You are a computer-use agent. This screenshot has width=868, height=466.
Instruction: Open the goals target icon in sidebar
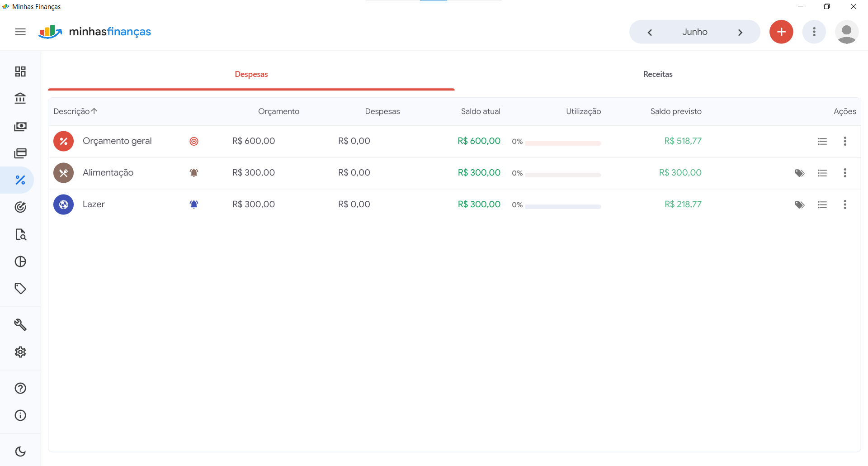[20, 207]
